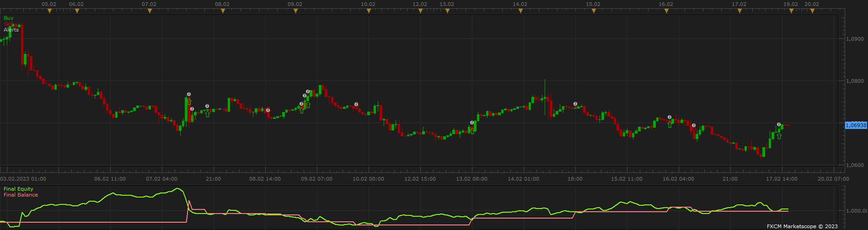Click the 08.02 14:00 time label
Viewport: 868px width, 230px height.
click(x=265, y=179)
